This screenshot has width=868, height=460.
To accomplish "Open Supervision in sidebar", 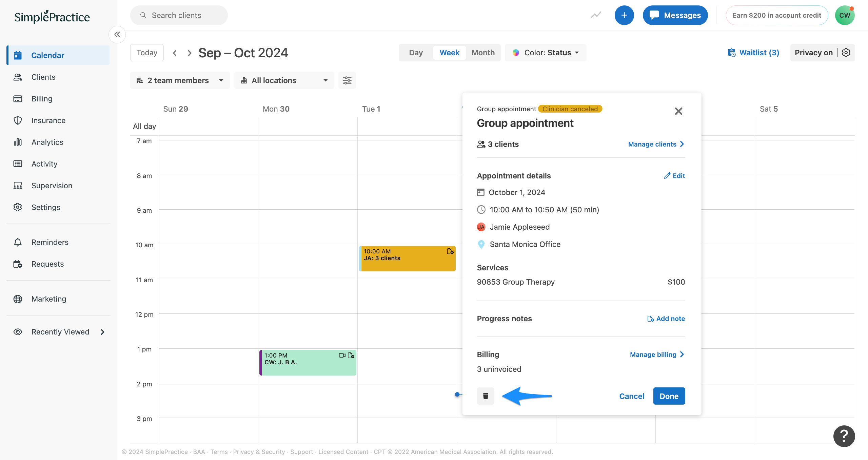I will [58, 186].
